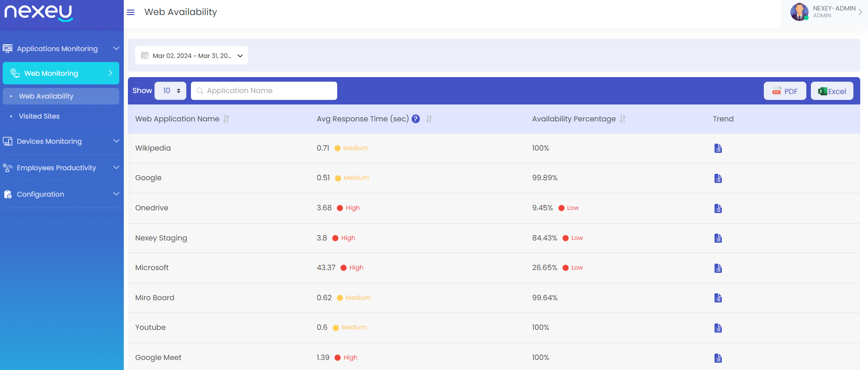Sort by Web Application Name
Screen dimensions: 868x370
pyautogui.click(x=226, y=119)
